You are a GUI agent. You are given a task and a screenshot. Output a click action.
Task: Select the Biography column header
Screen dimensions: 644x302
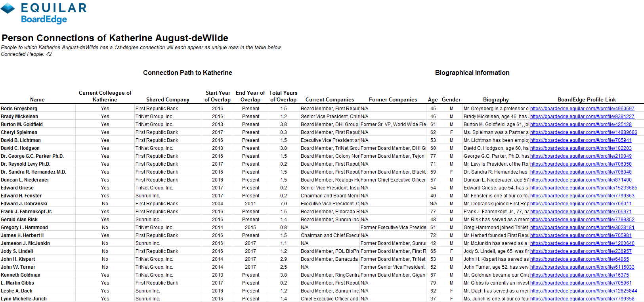click(496, 100)
